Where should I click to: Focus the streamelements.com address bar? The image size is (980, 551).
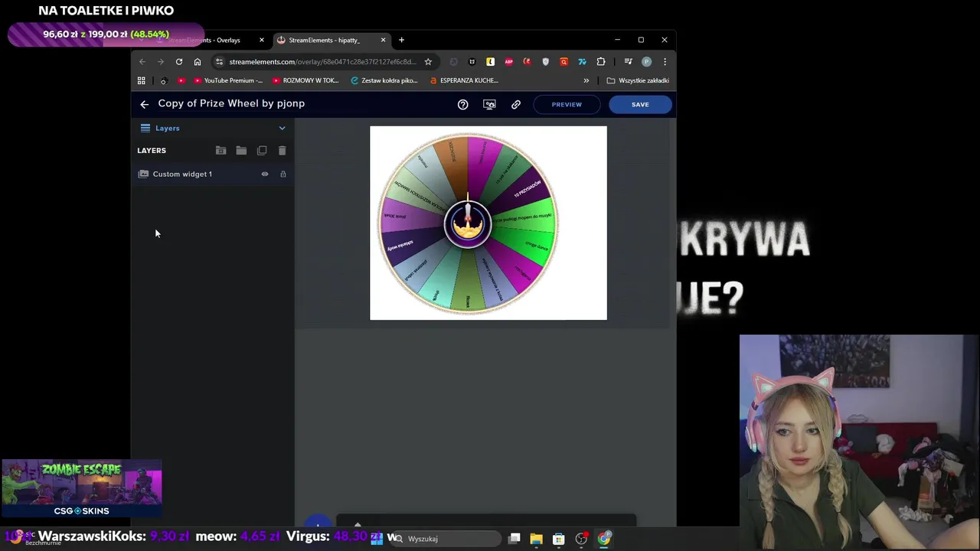[322, 62]
